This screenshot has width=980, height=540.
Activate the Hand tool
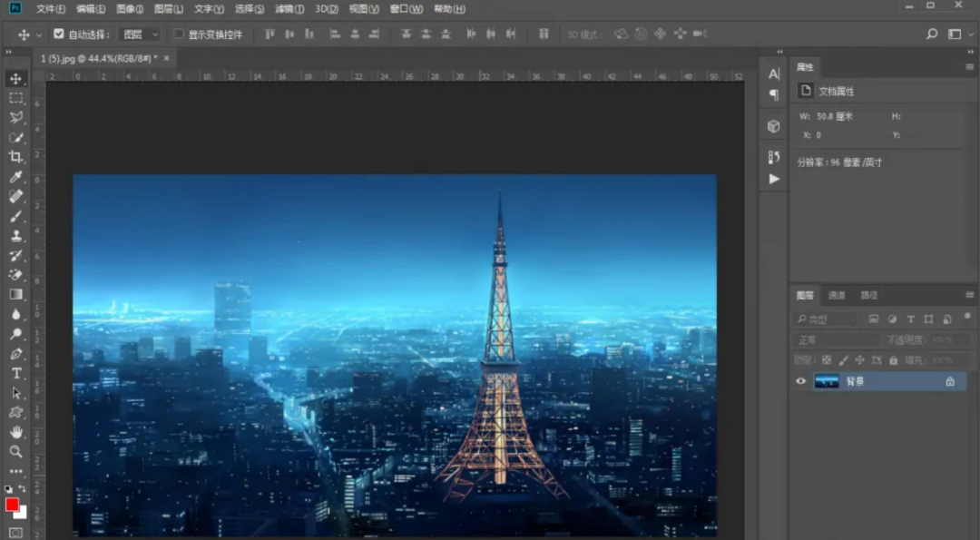16,432
